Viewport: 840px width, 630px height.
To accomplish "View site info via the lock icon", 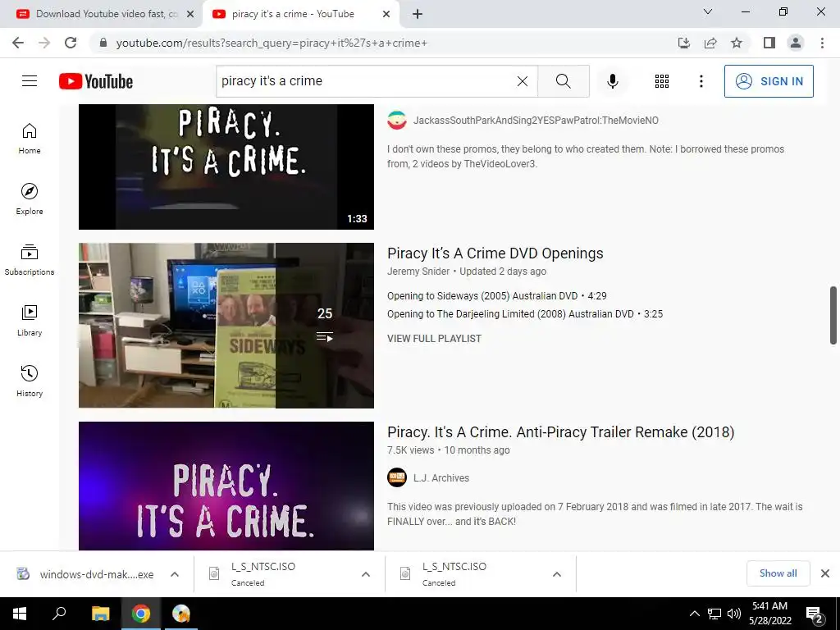I will [103, 43].
